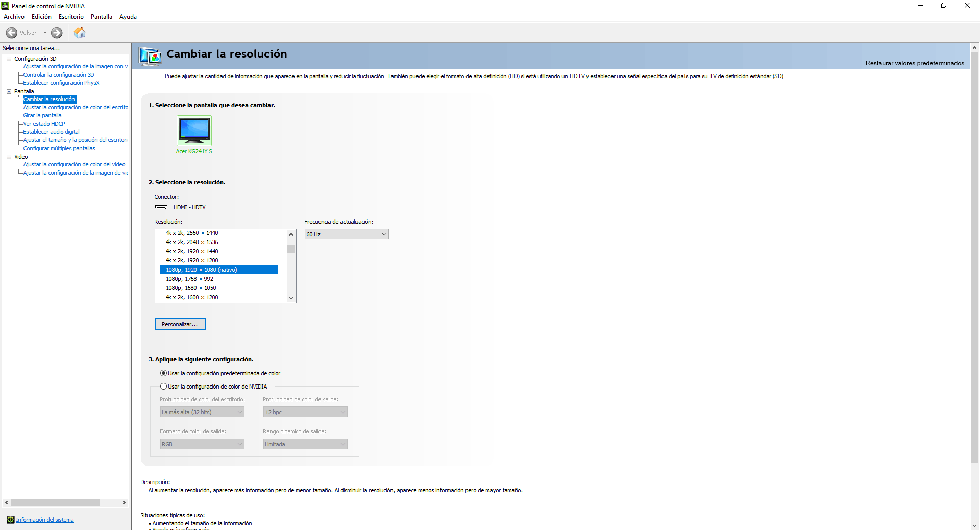This screenshot has width=980, height=531.
Task: Click main pane scroll down arrow
Action: click(x=974, y=526)
